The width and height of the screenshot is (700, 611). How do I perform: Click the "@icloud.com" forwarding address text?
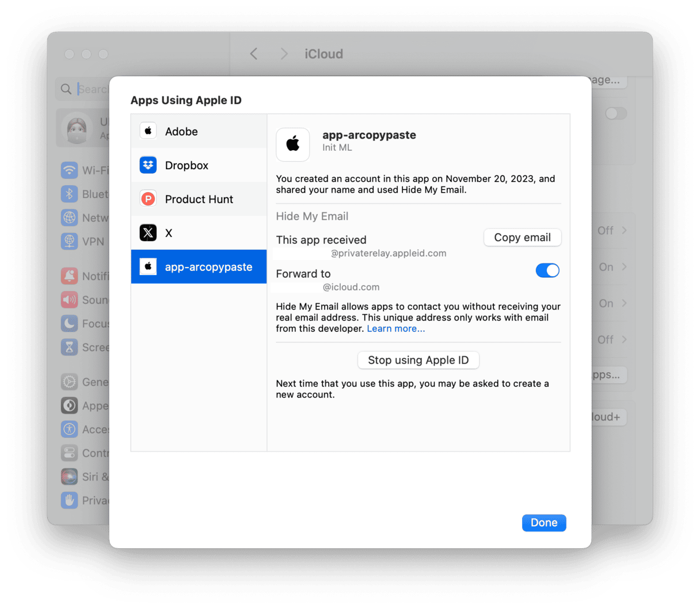click(x=351, y=287)
